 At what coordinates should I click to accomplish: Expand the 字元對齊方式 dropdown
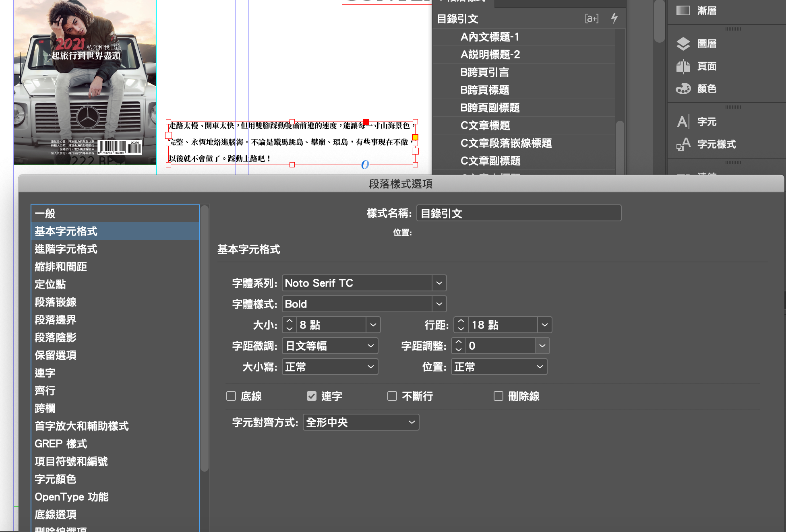click(411, 422)
